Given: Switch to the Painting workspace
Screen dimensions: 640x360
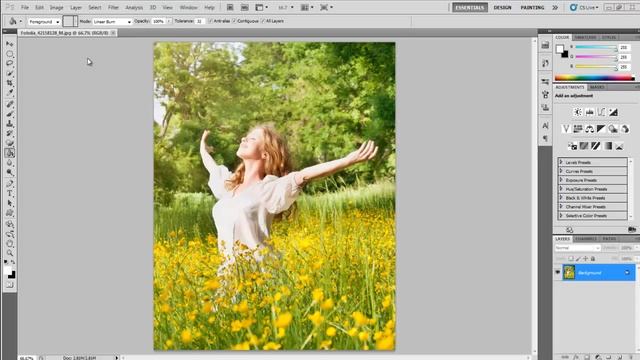Looking at the screenshot, I should coord(532,7).
